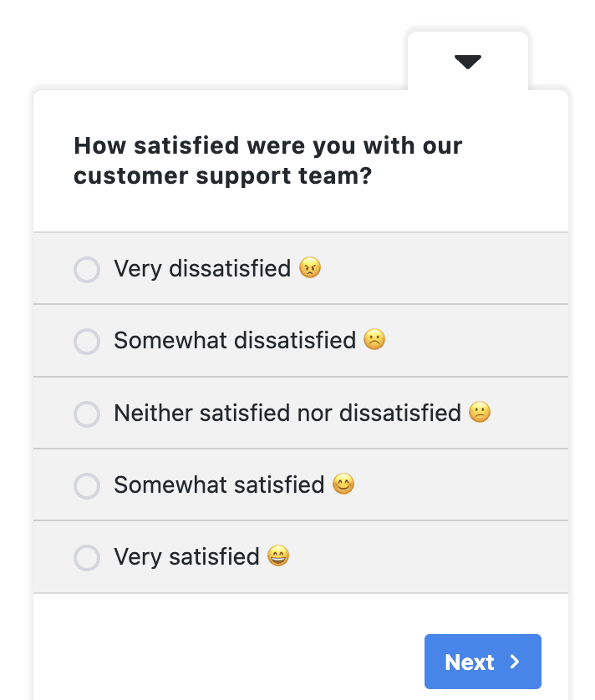Choose the Somewhat dissatisfied radio circle

[87, 342]
